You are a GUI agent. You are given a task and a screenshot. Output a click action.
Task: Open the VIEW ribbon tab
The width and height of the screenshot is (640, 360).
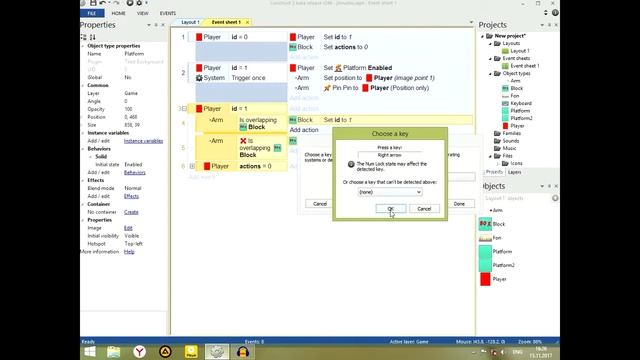tap(142, 13)
